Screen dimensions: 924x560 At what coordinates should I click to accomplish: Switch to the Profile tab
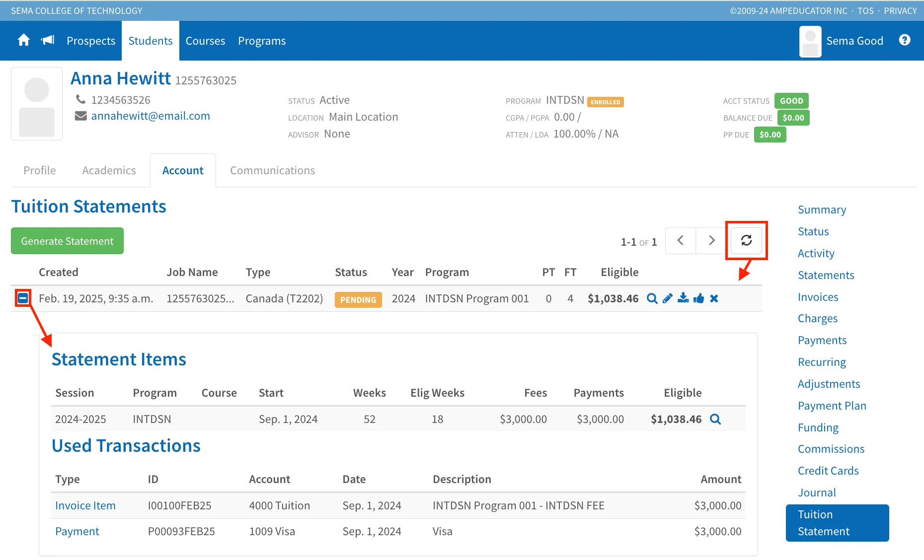(40, 170)
